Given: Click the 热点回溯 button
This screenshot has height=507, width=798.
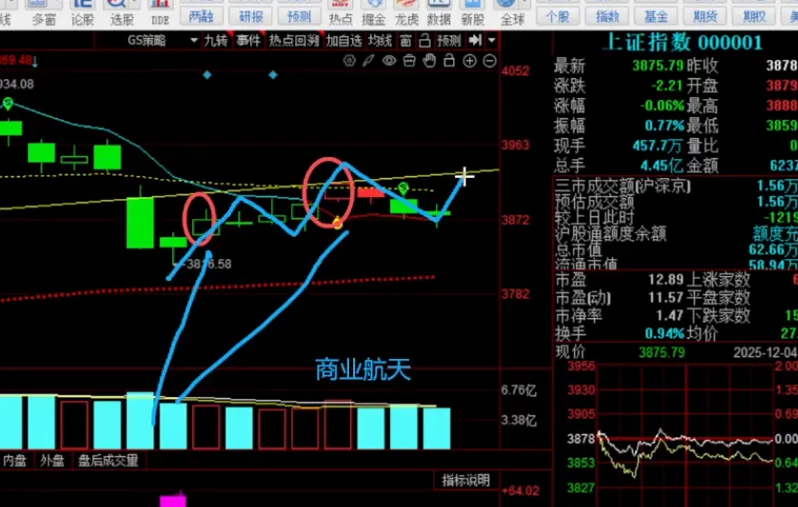Looking at the screenshot, I should 294,40.
